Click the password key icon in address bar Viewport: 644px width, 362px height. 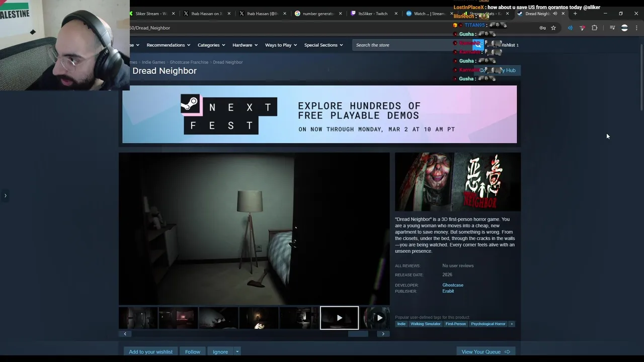click(x=542, y=28)
